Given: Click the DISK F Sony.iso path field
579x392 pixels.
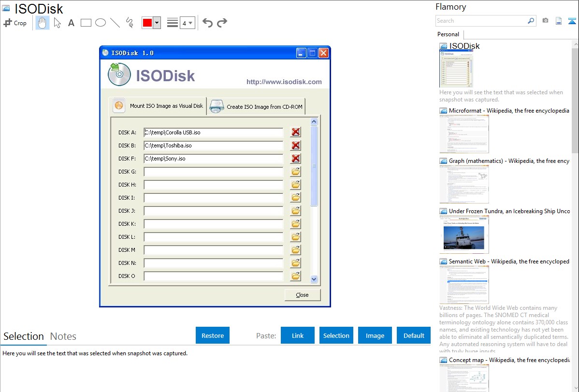Looking at the screenshot, I should [214, 159].
